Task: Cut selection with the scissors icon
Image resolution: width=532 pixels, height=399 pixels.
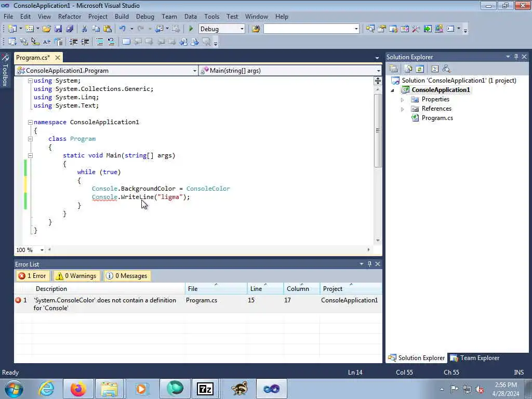Action: click(84, 29)
